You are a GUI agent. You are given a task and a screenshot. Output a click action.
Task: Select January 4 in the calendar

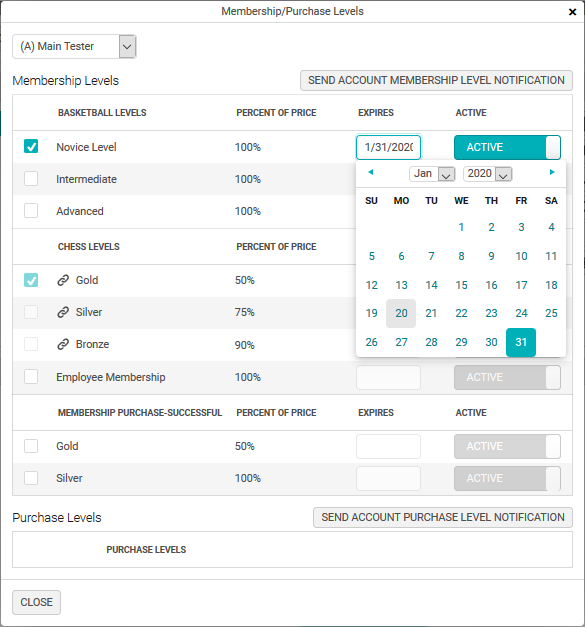(x=551, y=227)
